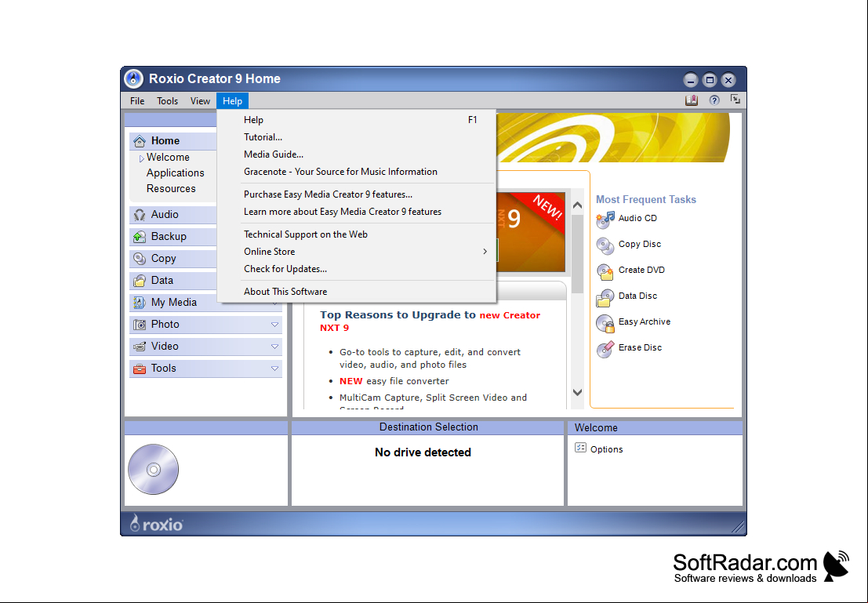Image resolution: width=868 pixels, height=603 pixels.
Task: Click the Home category label
Action: tap(165, 140)
